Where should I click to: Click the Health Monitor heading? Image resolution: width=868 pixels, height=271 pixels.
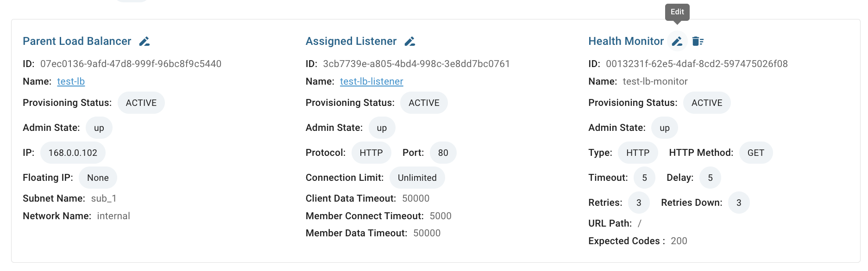(626, 41)
